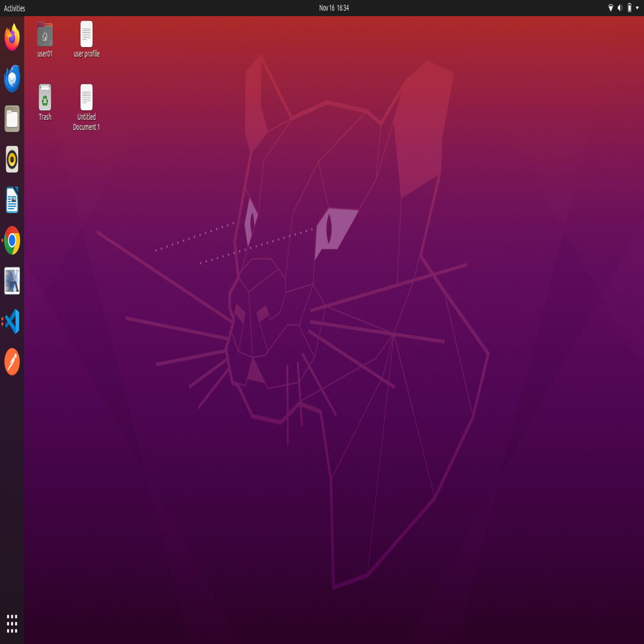Launch Visual Studio Code from the dock

point(12,321)
